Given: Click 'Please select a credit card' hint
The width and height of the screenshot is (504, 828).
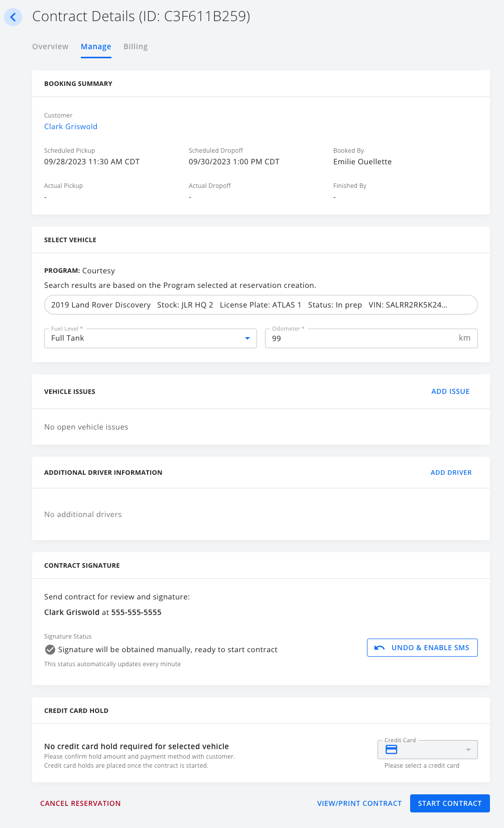Looking at the screenshot, I should [422, 766].
